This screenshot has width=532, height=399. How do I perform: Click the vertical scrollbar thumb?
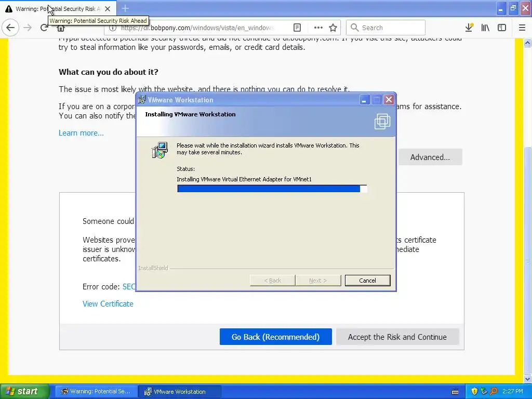(x=528, y=260)
